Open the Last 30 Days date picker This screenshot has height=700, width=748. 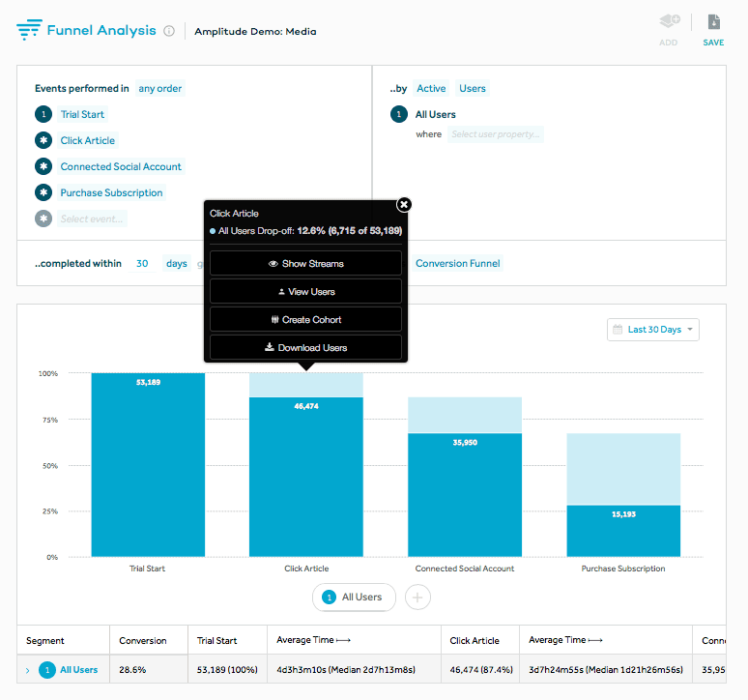tap(653, 330)
